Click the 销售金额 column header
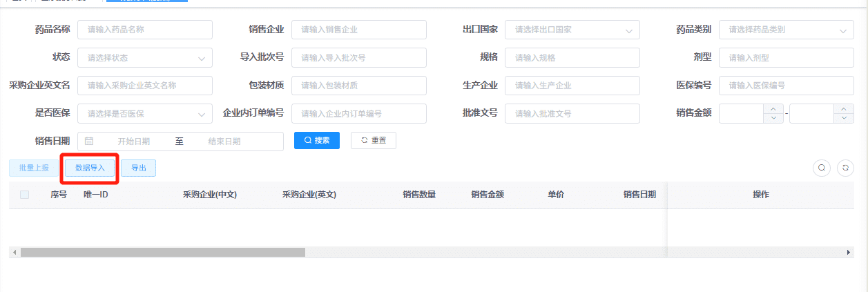Image resolution: width=868 pixels, height=292 pixels. pyautogui.click(x=488, y=195)
